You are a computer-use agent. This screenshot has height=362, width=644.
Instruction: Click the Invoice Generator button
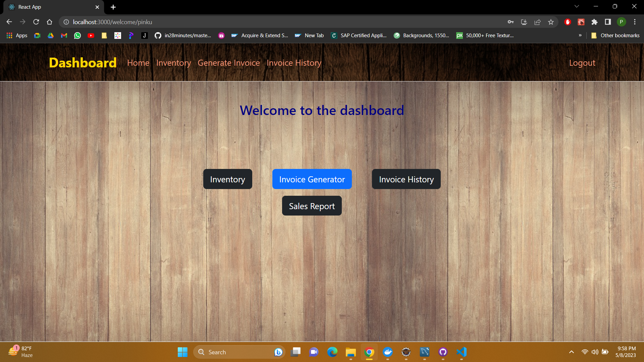point(312,179)
